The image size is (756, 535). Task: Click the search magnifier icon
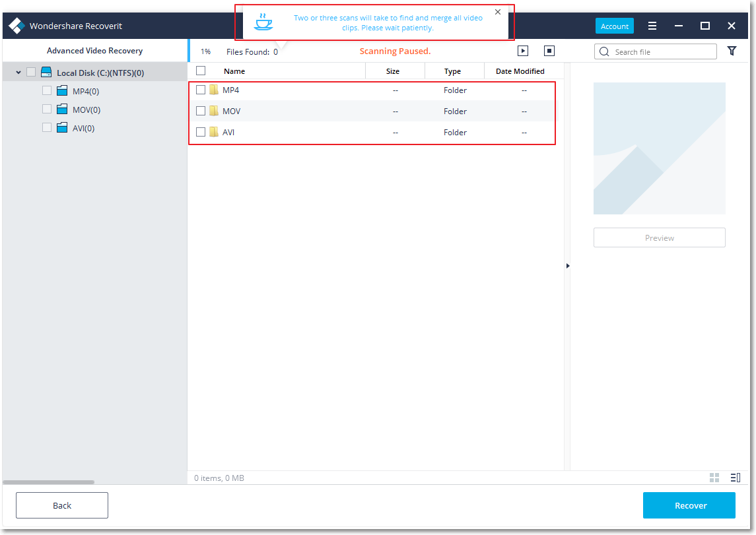point(604,51)
